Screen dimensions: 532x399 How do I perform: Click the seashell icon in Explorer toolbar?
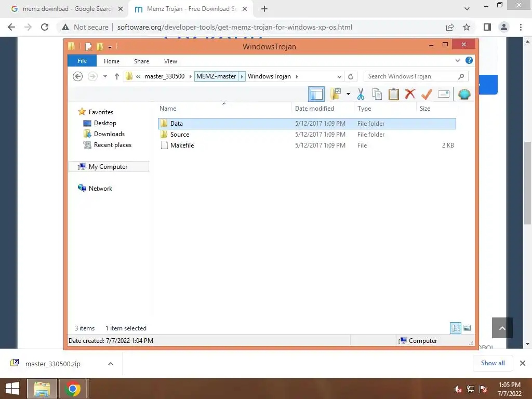(x=464, y=94)
